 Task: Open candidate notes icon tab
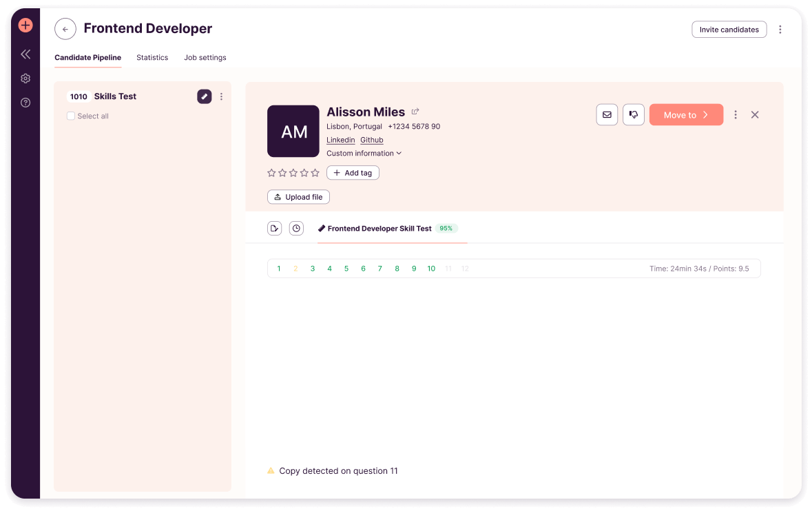click(x=274, y=229)
